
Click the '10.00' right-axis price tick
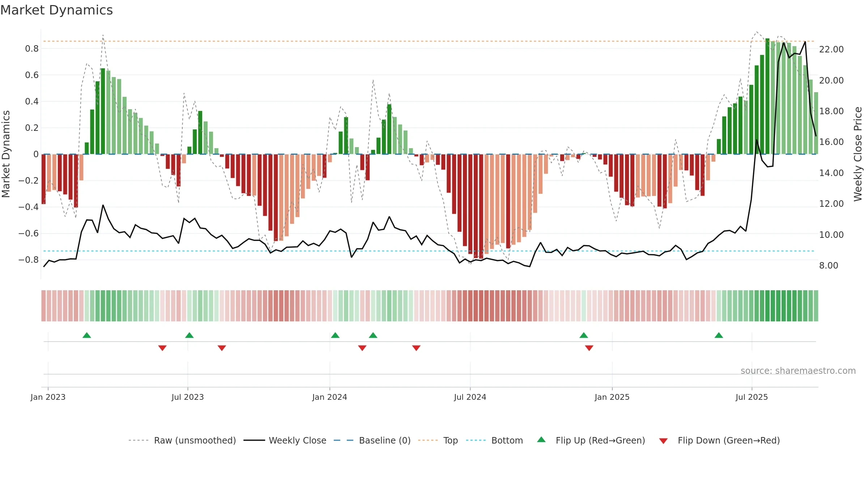point(831,235)
